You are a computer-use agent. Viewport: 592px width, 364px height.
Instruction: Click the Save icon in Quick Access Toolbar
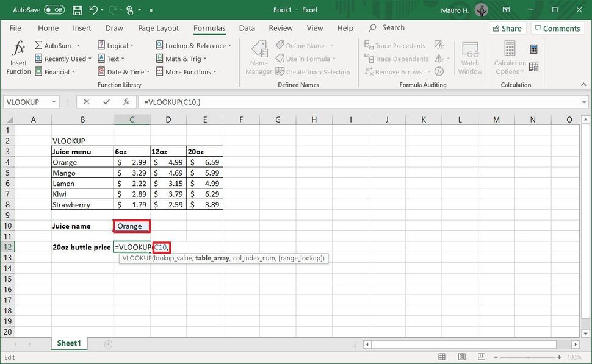(x=77, y=10)
